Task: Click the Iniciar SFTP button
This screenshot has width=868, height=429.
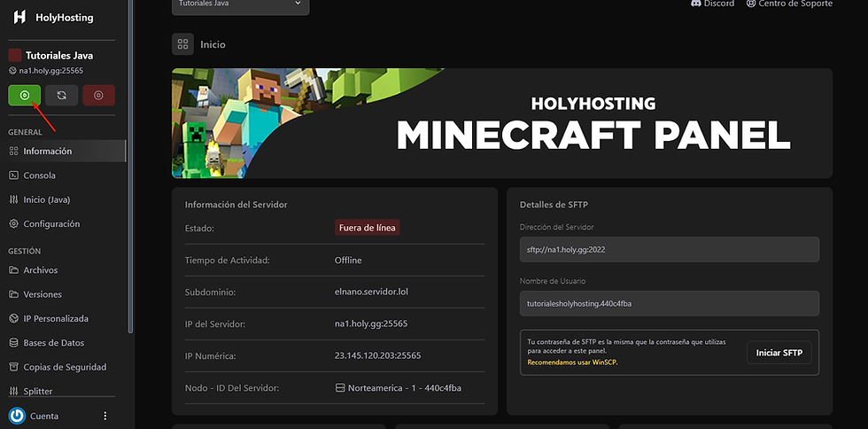Action: click(x=779, y=353)
